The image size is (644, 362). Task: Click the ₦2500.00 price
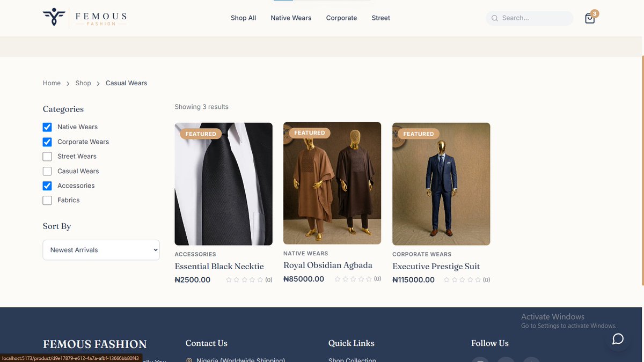pyautogui.click(x=193, y=280)
